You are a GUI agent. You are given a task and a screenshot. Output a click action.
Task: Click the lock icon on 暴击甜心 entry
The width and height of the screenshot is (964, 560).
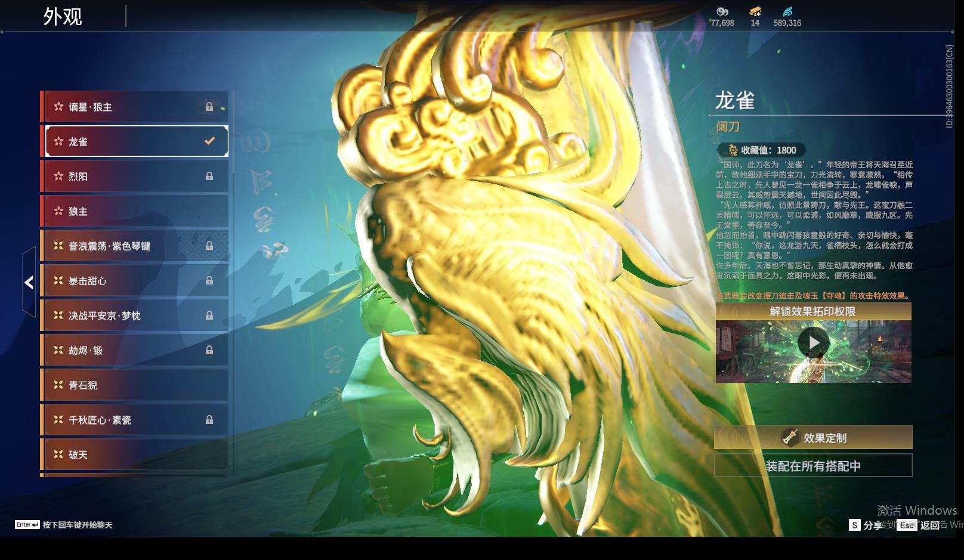click(x=209, y=280)
